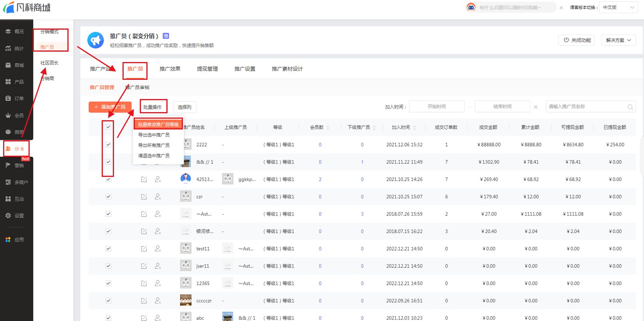
Task: Uncheck the checkbox for row test11
Action: 108,249
